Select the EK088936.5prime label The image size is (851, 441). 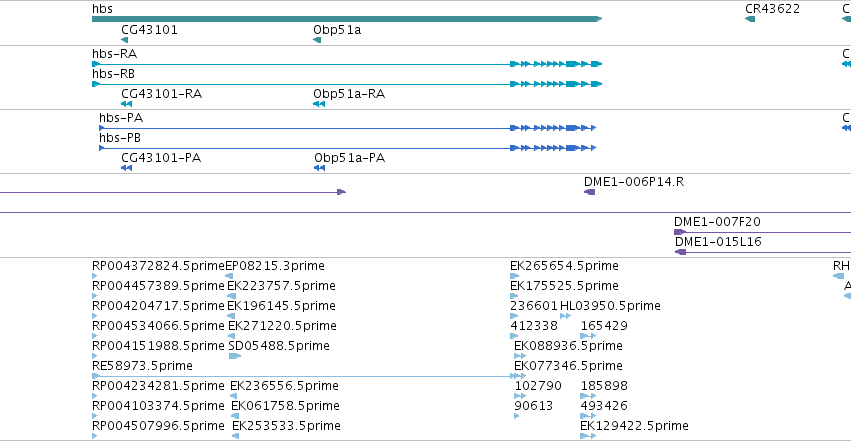click(x=568, y=346)
